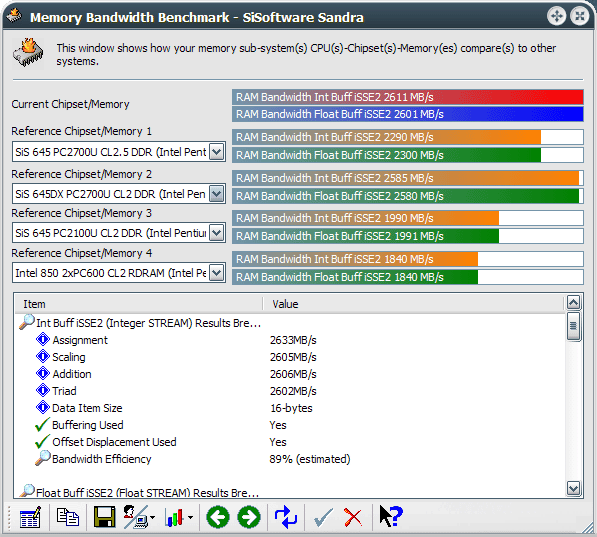Click the move window icon in title bar
Screen dimensions: 597x537
click(x=556, y=16)
